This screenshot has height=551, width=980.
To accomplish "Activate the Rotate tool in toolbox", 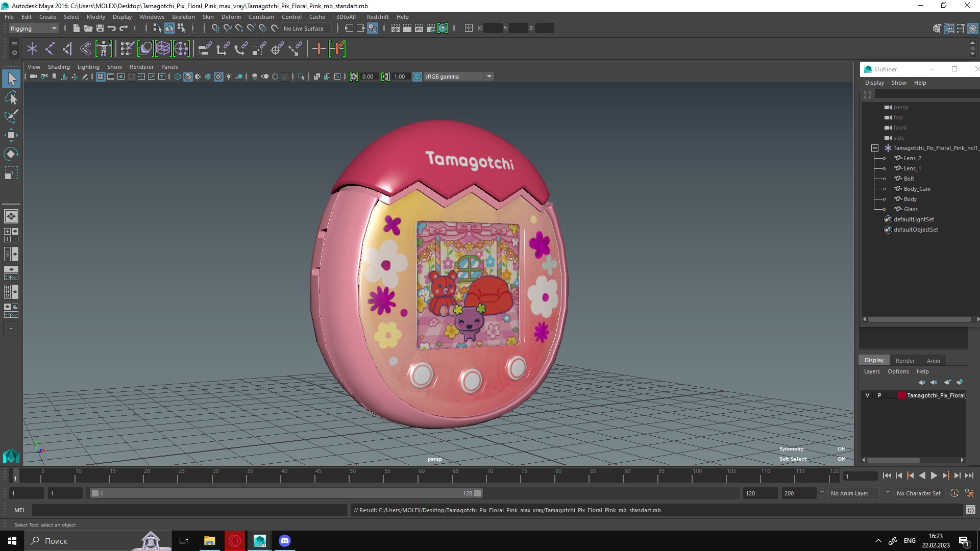I will coord(11,154).
